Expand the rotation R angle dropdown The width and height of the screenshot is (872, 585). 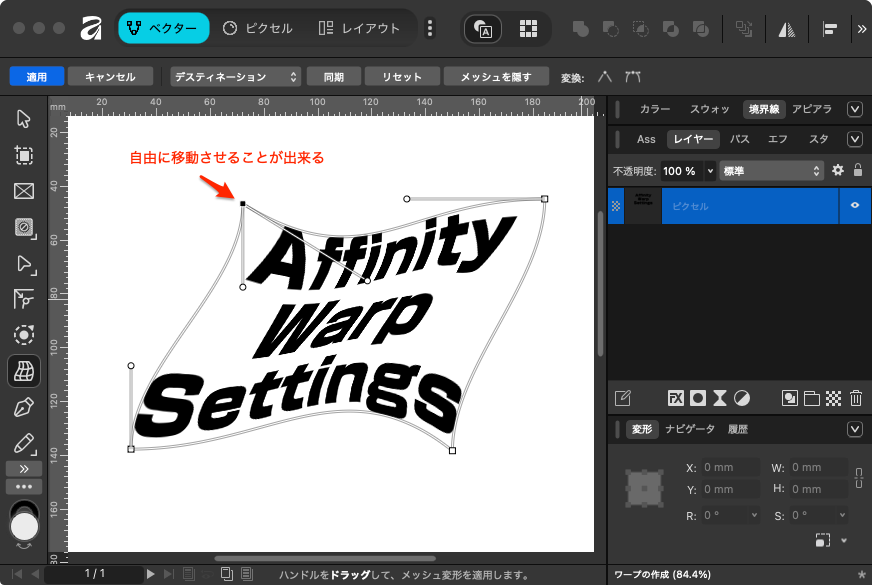753,516
